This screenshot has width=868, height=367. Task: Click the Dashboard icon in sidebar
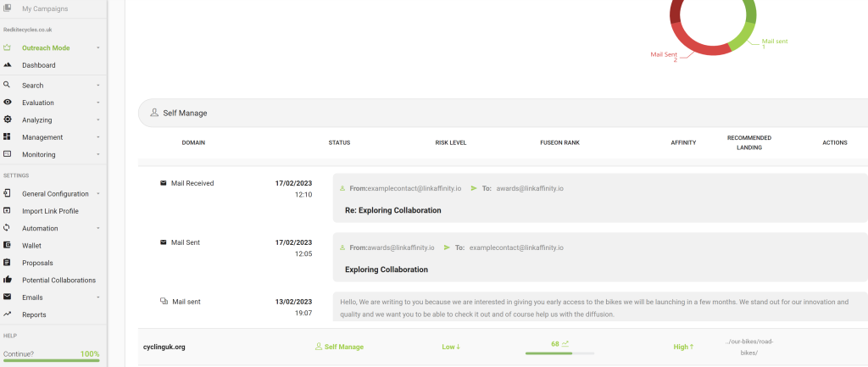[x=8, y=65]
